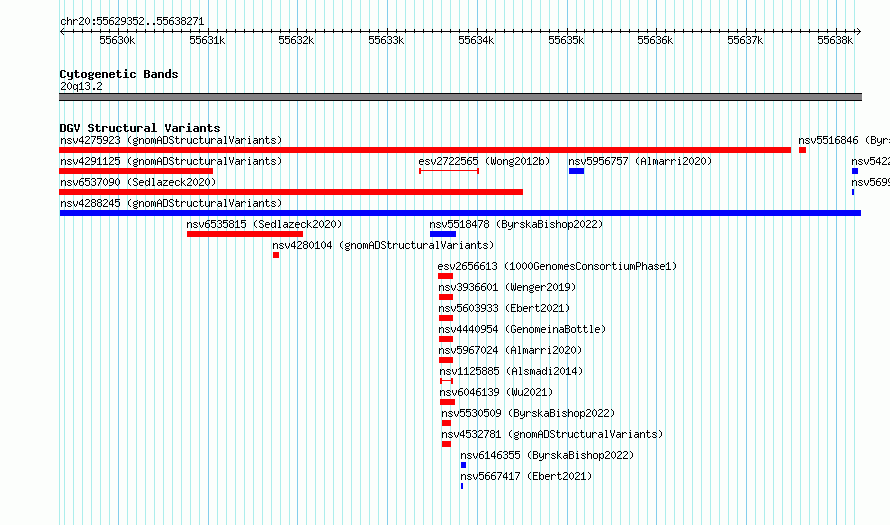The width and height of the screenshot is (890, 525).
Task: Open nsv5667417 (Ebert2021) label
Action: click(x=526, y=476)
